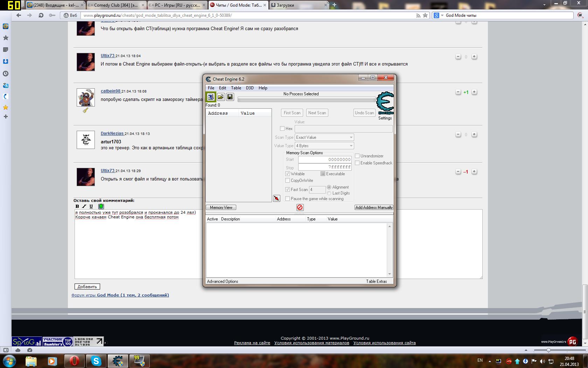The image size is (588, 368).
Task: Adjust browser zoom slider at status bar
Action: 548,350
